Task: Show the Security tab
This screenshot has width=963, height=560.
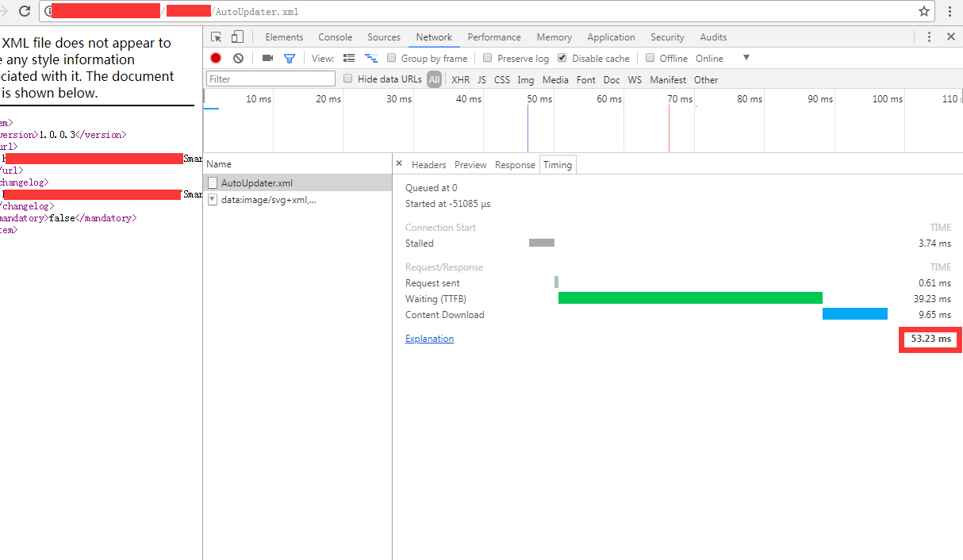Action: click(x=667, y=37)
